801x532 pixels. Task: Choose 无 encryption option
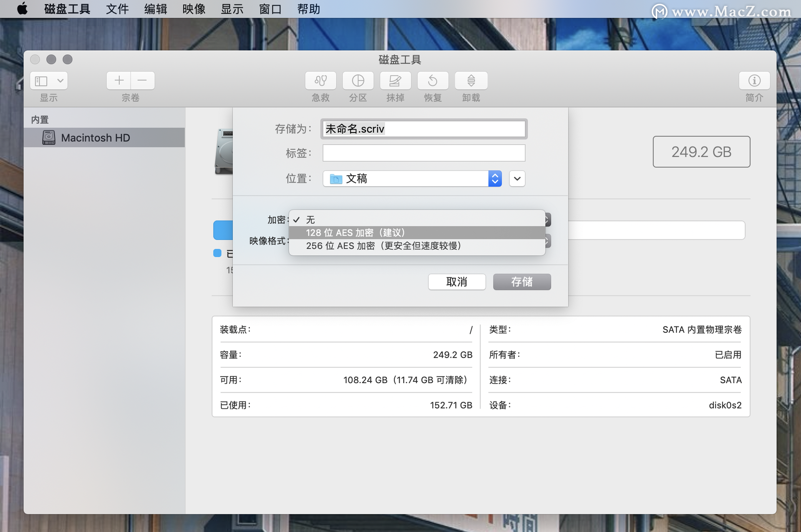pyautogui.click(x=417, y=220)
